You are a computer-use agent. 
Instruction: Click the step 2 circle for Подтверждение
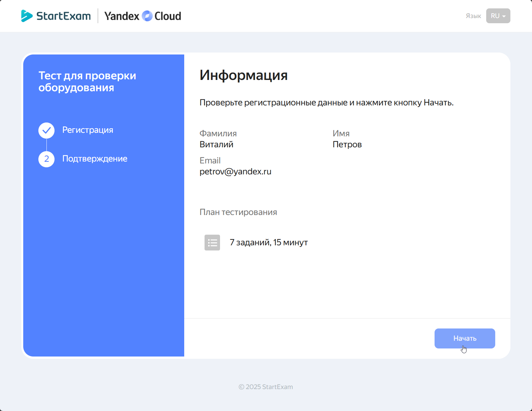click(x=46, y=159)
